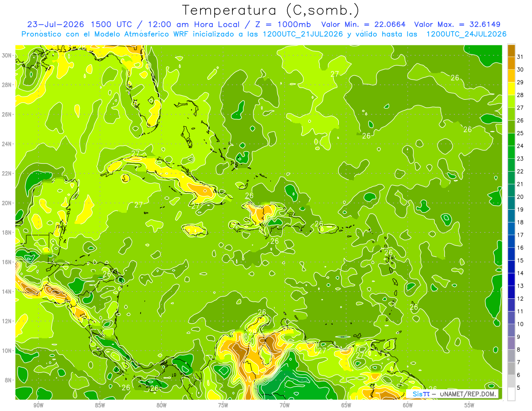This screenshot has height=411, width=532.
Task: Click the '28N' latitude axis label
Action: point(7,85)
